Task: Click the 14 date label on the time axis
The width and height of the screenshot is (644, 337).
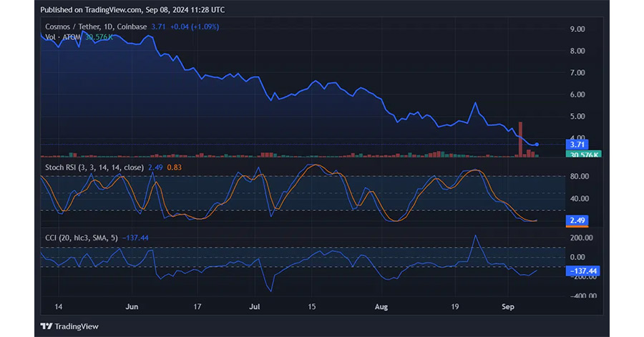Action: click(59, 307)
